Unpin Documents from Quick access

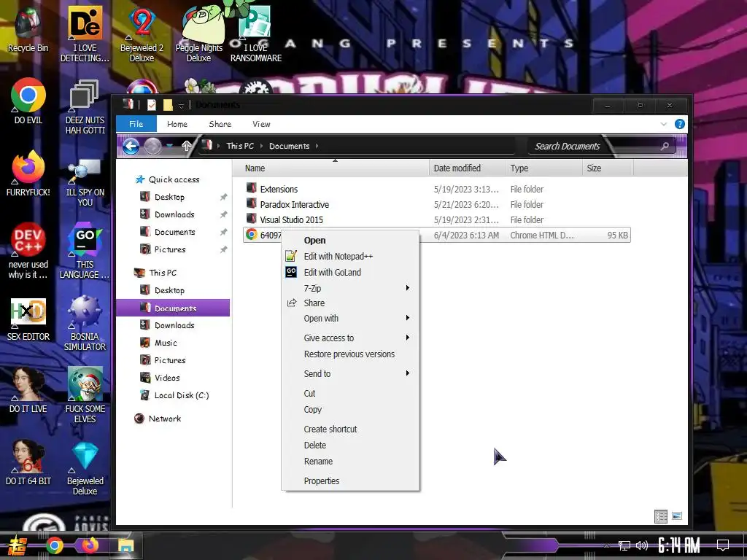click(223, 233)
